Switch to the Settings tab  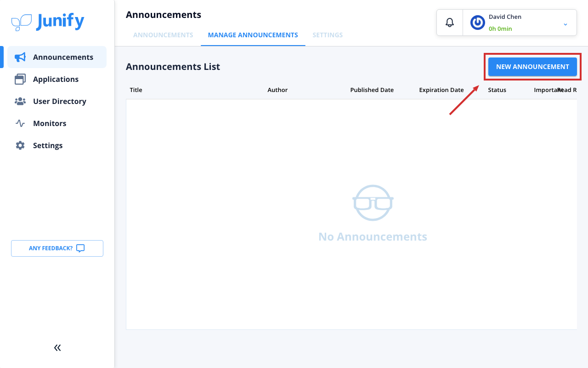coord(328,35)
